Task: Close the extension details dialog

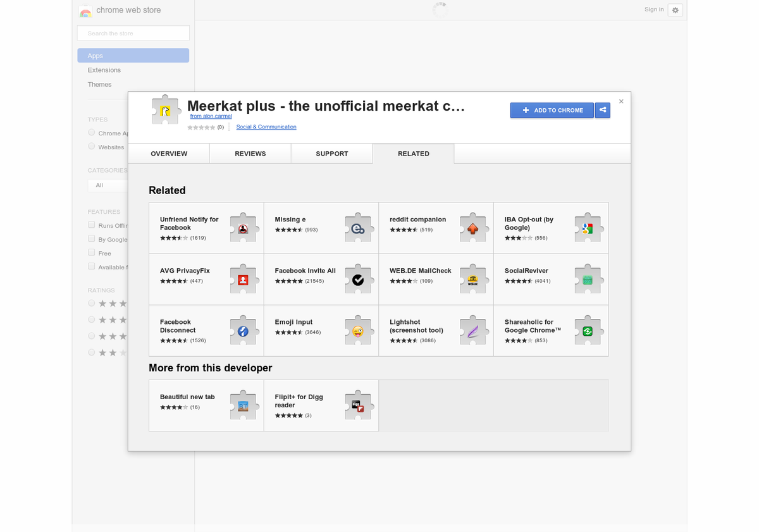Action: click(621, 101)
